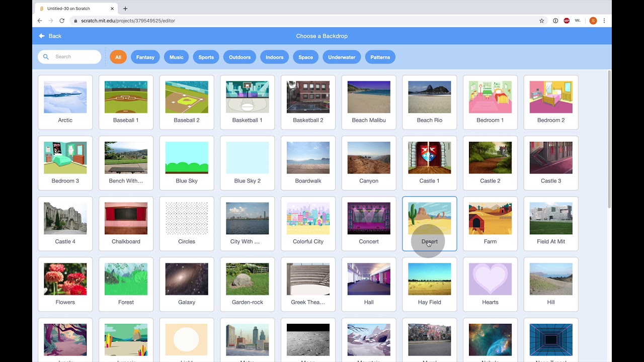Select the Colorful City backdrop
This screenshot has height=362, width=644.
point(308,224)
